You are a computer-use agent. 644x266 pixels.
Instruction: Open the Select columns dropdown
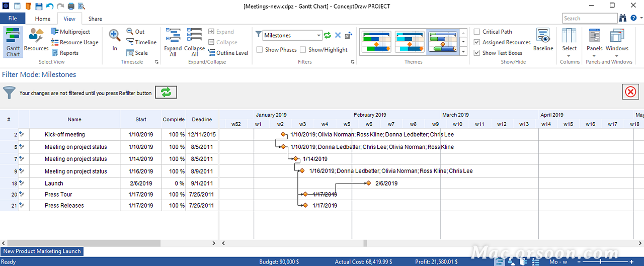pyautogui.click(x=570, y=42)
